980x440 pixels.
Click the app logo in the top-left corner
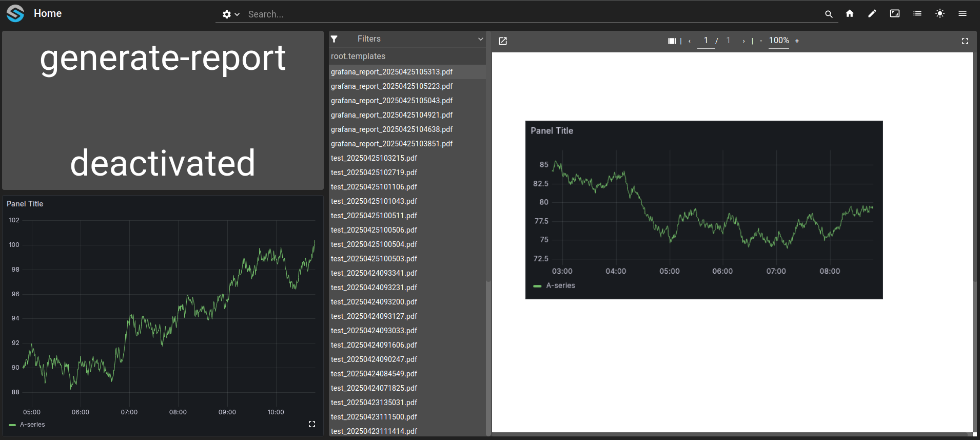pos(15,13)
